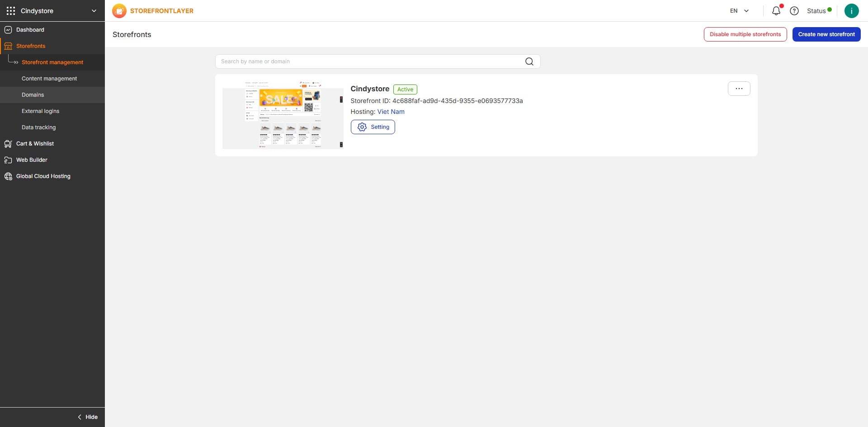Open the Storefrontlayer logo
Screen dimensions: 868x427
pos(119,10)
